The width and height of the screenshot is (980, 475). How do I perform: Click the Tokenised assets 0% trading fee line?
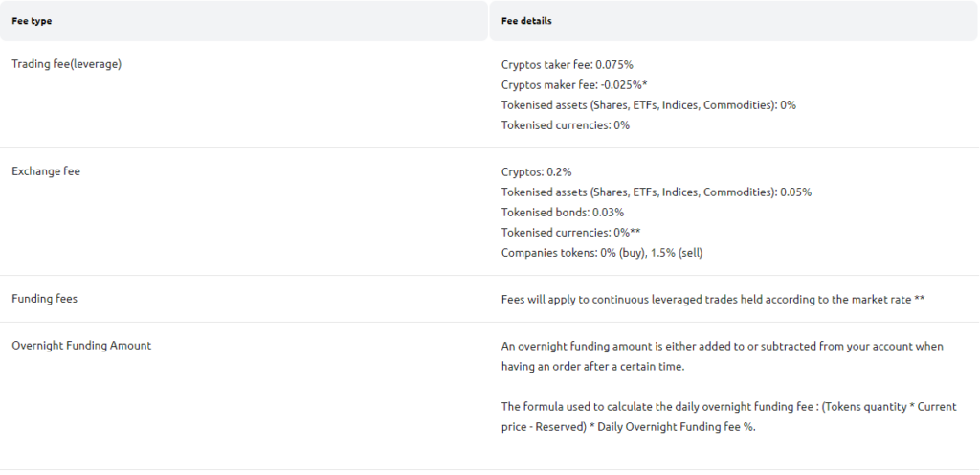tap(649, 105)
